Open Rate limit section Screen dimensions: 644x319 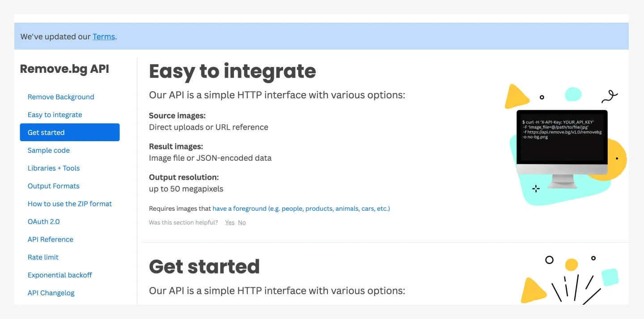(43, 257)
